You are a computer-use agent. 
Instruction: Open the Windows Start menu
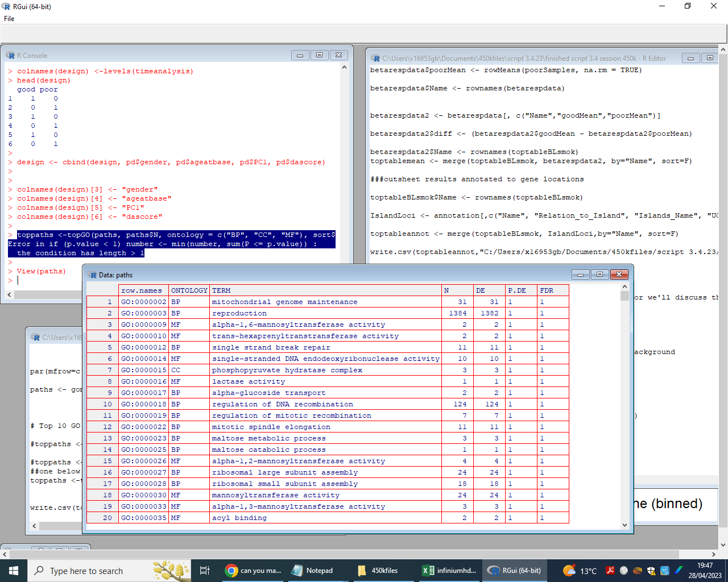14,571
